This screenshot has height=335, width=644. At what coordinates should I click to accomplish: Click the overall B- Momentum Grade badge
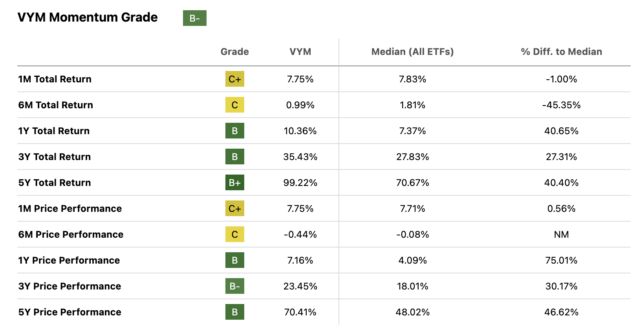[x=194, y=18]
